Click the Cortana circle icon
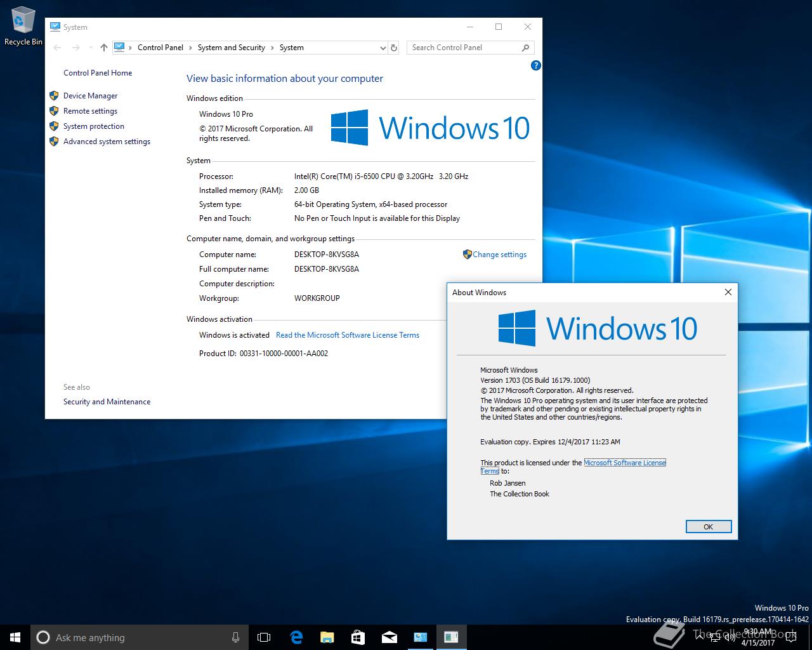 pyautogui.click(x=43, y=637)
